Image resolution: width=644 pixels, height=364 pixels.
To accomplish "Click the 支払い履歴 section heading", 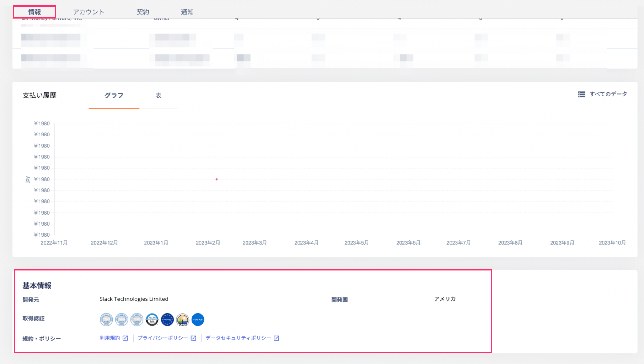I will point(40,95).
